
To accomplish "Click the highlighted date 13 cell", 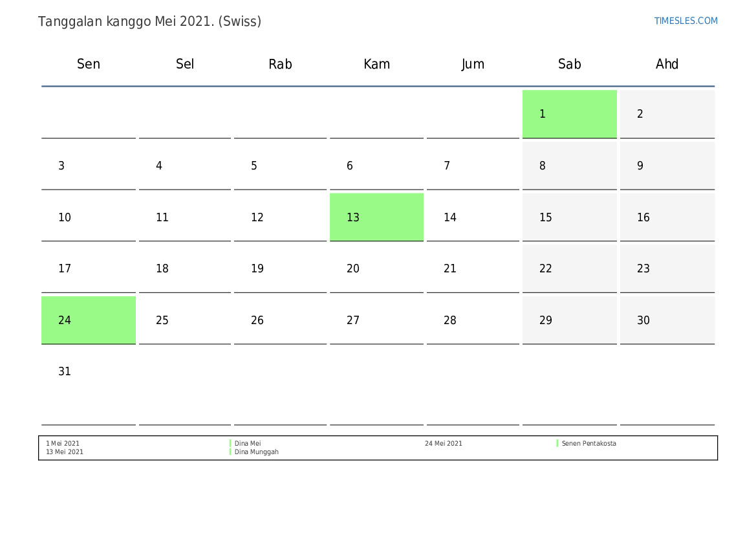I will click(x=376, y=217).
